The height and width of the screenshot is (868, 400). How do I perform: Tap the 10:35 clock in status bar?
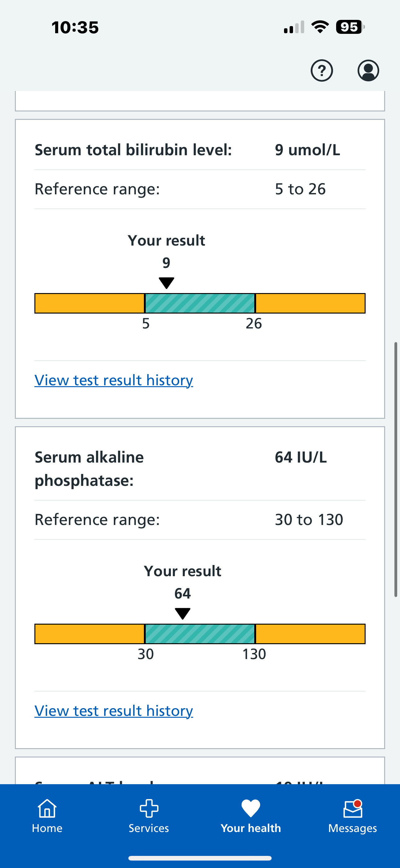tap(75, 27)
